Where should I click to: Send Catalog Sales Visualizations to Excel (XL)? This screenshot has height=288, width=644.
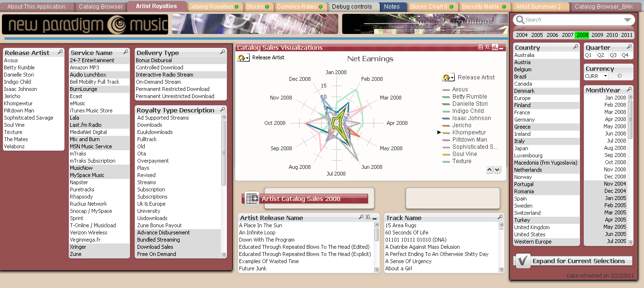(x=488, y=47)
